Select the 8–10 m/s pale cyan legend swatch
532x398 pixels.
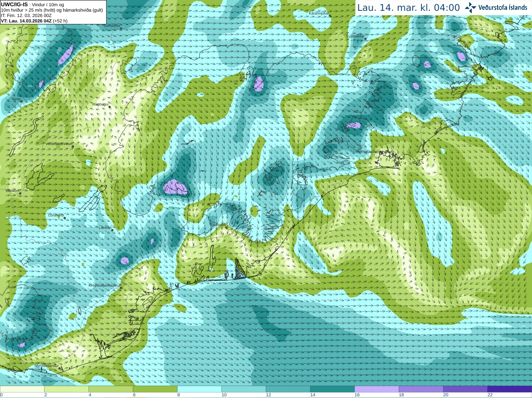click(x=199, y=389)
